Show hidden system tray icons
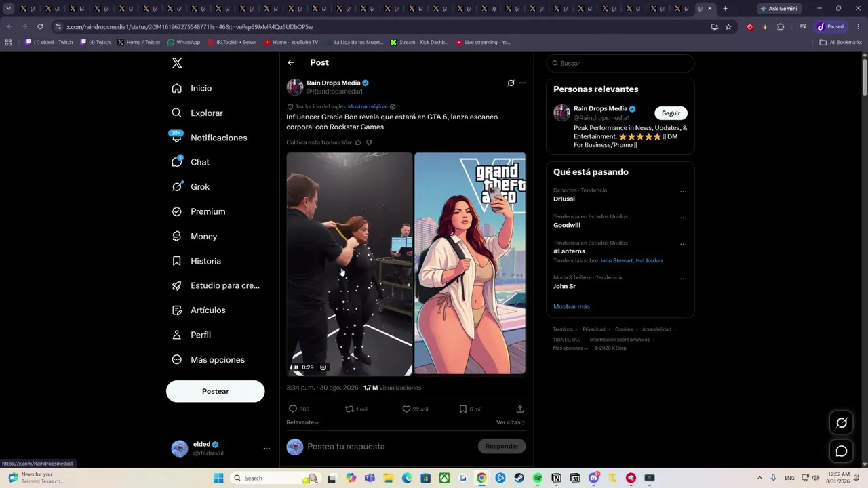The image size is (868, 488). click(x=759, y=478)
